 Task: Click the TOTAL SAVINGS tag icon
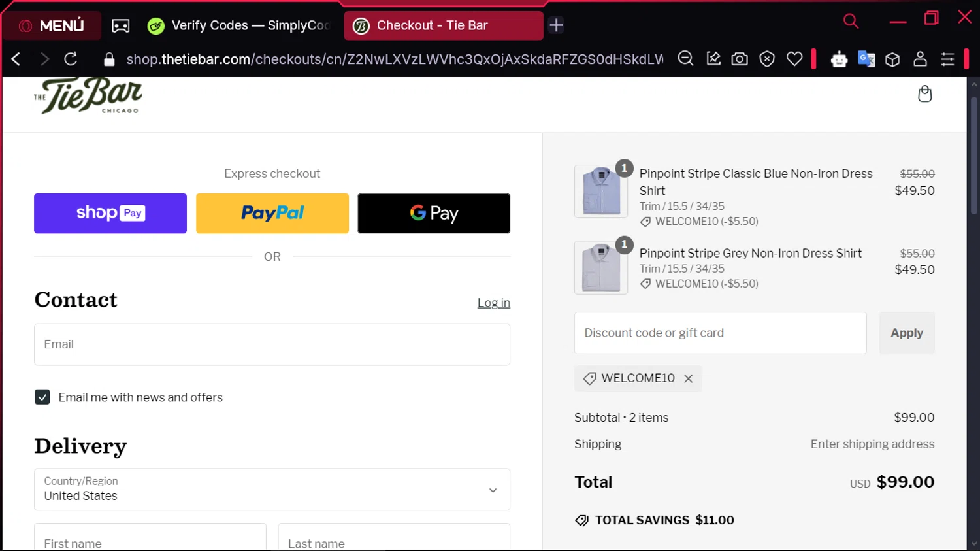click(581, 520)
